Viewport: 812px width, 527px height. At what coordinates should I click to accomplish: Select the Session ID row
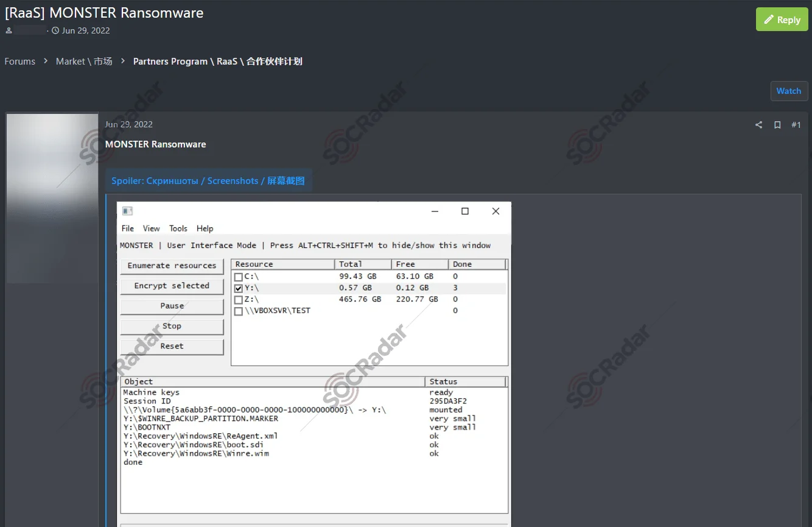(314, 401)
